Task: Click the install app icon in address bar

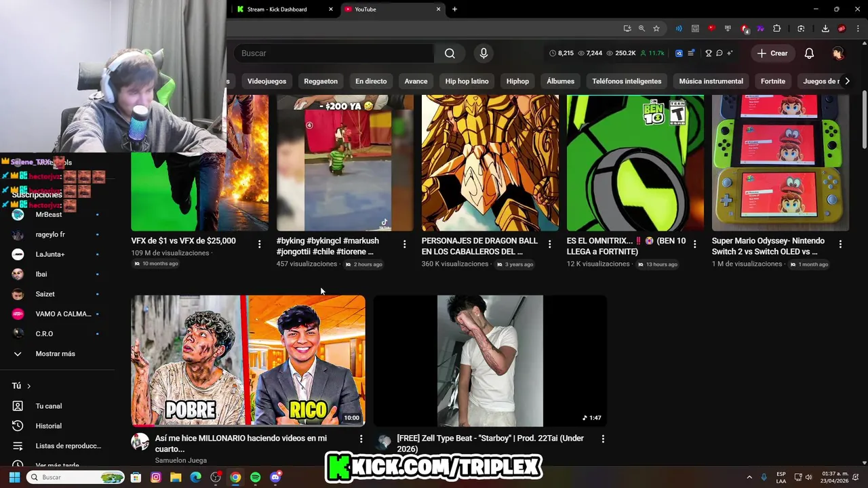Action: (x=627, y=28)
